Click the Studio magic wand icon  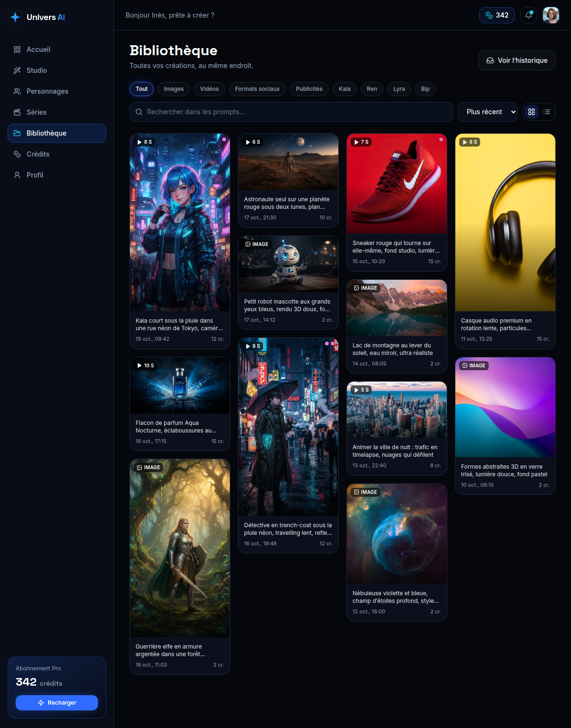pyautogui.click(x=17, y=70)
